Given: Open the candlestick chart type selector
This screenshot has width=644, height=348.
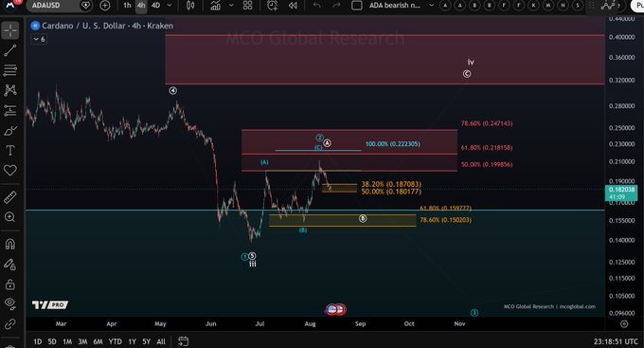Looking at the screenshot, I should pyautogui.click(x=190, y=6).
